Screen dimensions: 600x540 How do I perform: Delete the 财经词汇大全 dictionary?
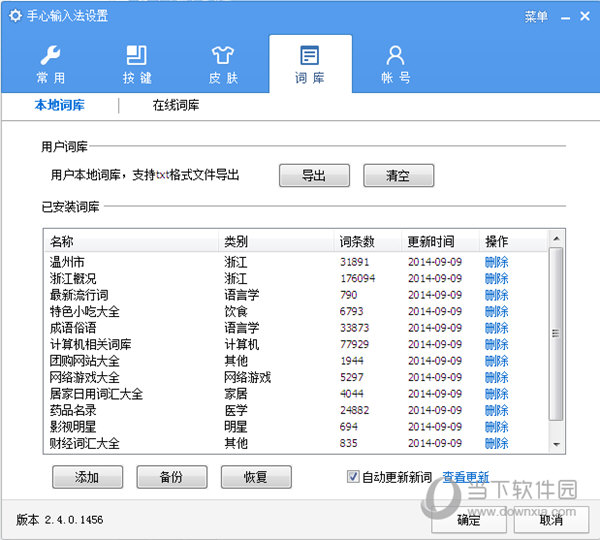tap(496, 443)
